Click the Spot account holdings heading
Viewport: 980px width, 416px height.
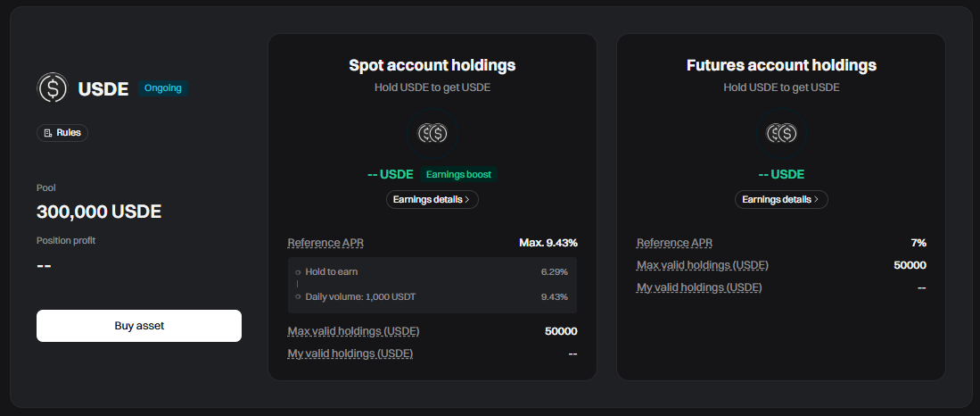click(432, 65)
